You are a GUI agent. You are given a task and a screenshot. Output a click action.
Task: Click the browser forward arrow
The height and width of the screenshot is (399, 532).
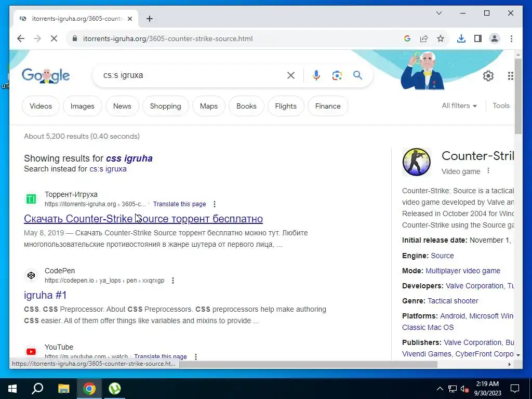(37, 38)
